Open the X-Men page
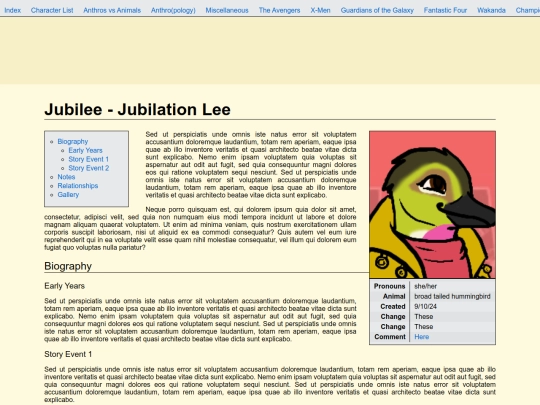The width and height of the screenshot is (540, 405). point(320,10)
